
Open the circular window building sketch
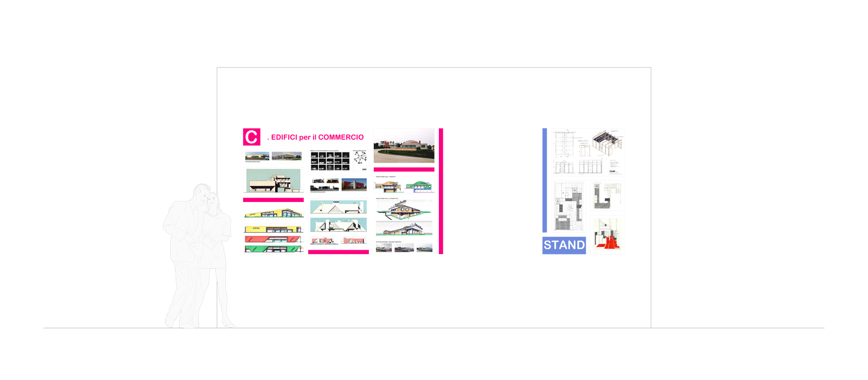click(404, 211)
